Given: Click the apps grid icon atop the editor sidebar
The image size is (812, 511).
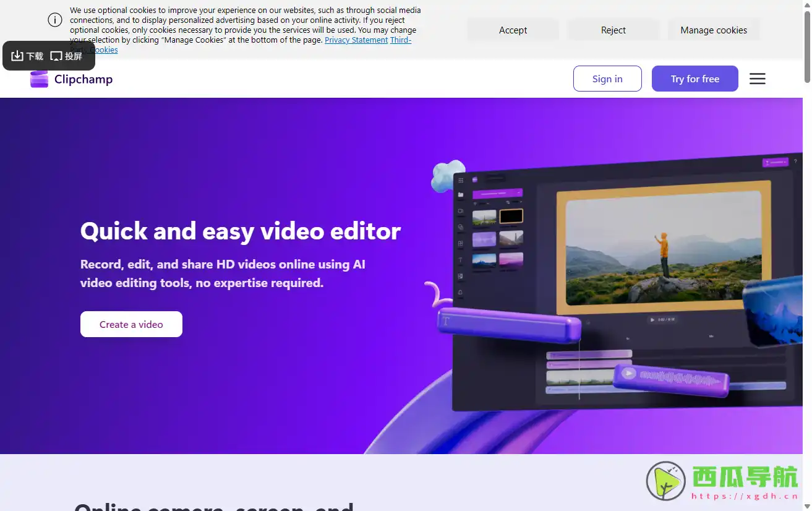Looking at the screenshot, I should pos(461,180).
